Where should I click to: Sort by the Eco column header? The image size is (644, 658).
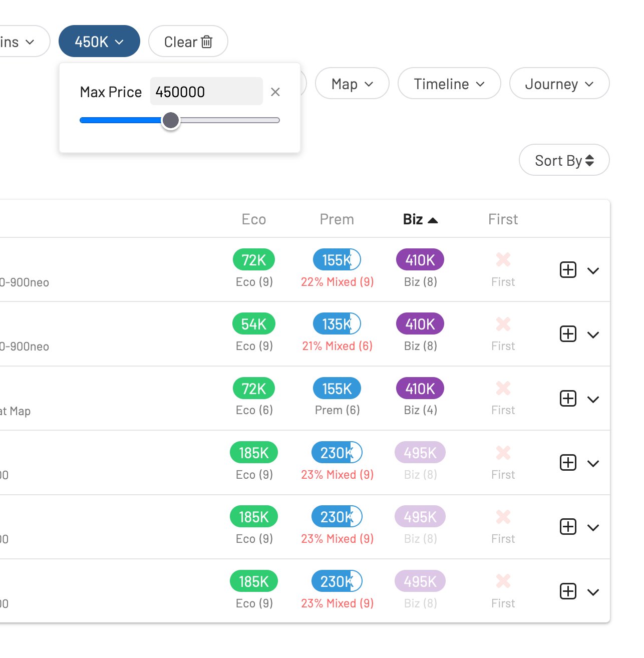pos(253,219)
